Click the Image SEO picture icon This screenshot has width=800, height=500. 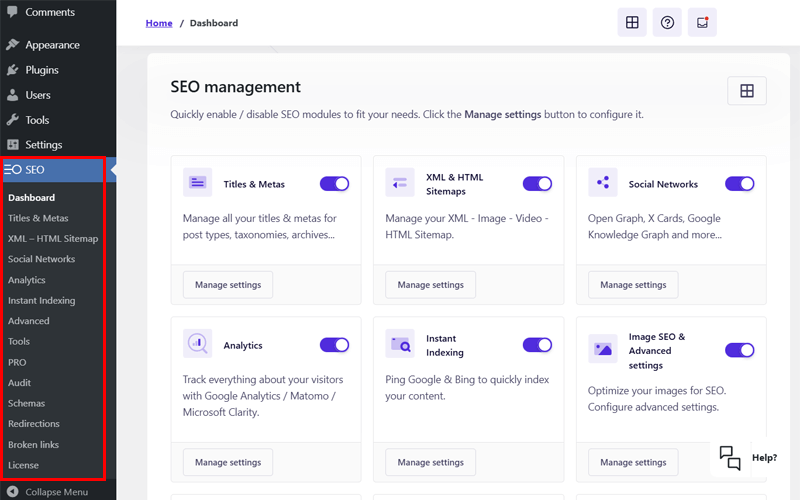(603, 349)
